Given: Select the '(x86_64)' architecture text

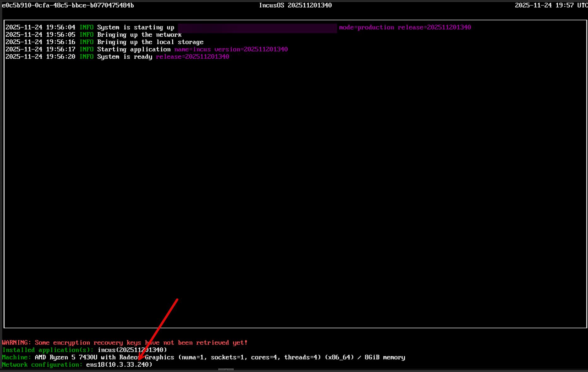Looking at the screenshot, I should 339,357.
